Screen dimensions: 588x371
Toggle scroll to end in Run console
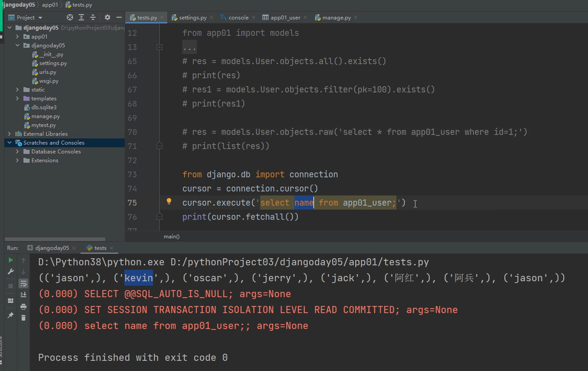point(23,295)
